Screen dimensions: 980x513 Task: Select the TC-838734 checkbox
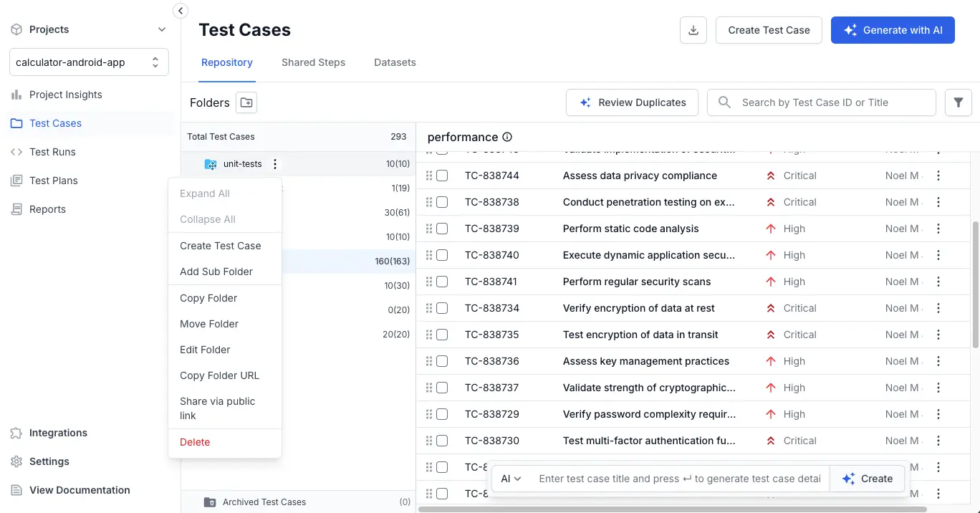(442, 308)
